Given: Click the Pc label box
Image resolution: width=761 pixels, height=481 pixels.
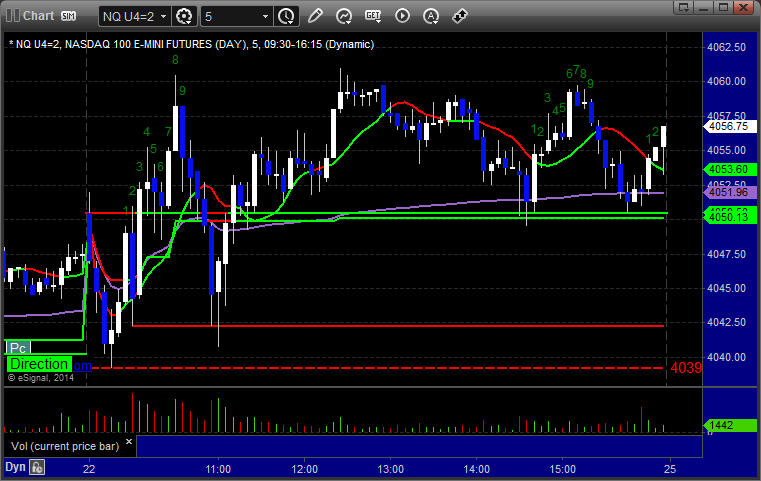Looking at the screenshot, I should pyautogui.click(x=18, y=348).
